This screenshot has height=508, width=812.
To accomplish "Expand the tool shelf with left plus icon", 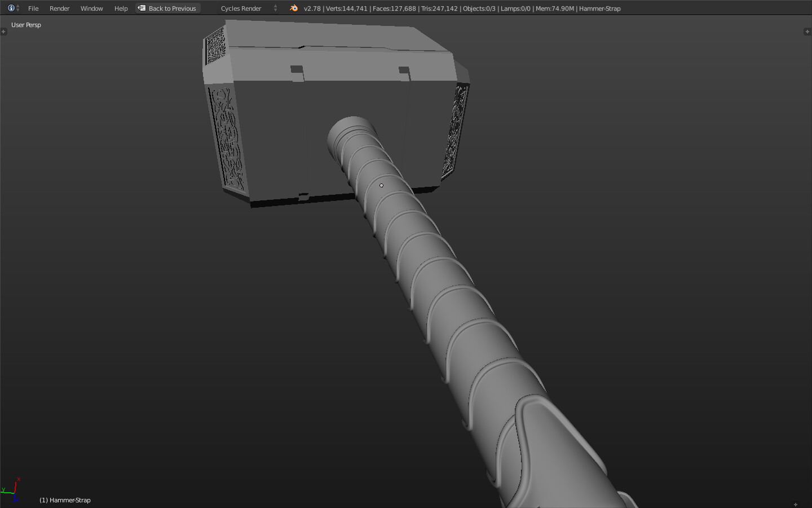I will coord(3,32).
